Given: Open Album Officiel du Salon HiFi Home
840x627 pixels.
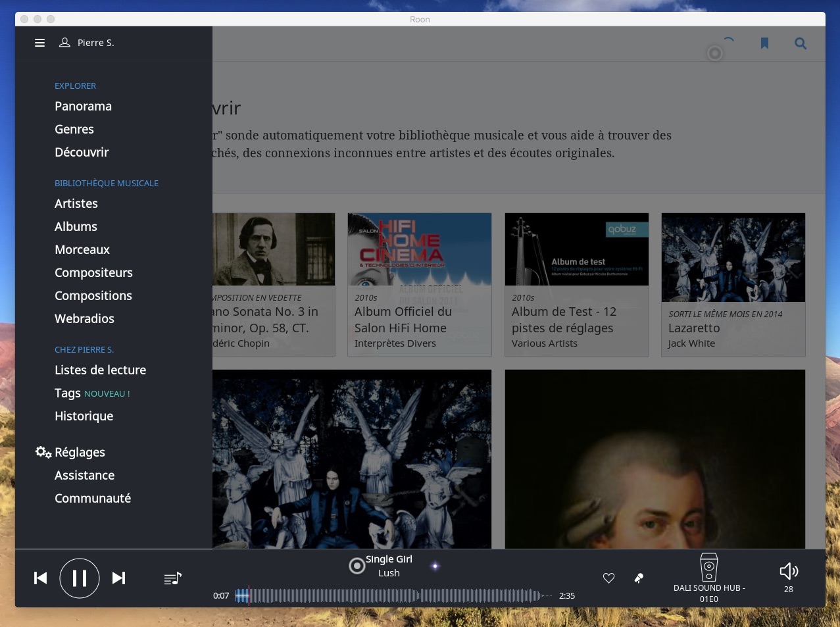Looking at the screenshot, I should tap(403, 320).
